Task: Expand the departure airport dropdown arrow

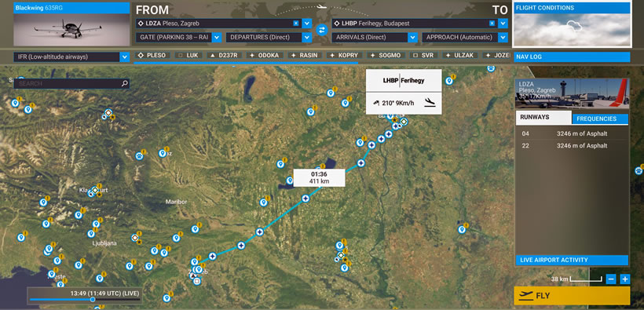Action: click(307, 24)
